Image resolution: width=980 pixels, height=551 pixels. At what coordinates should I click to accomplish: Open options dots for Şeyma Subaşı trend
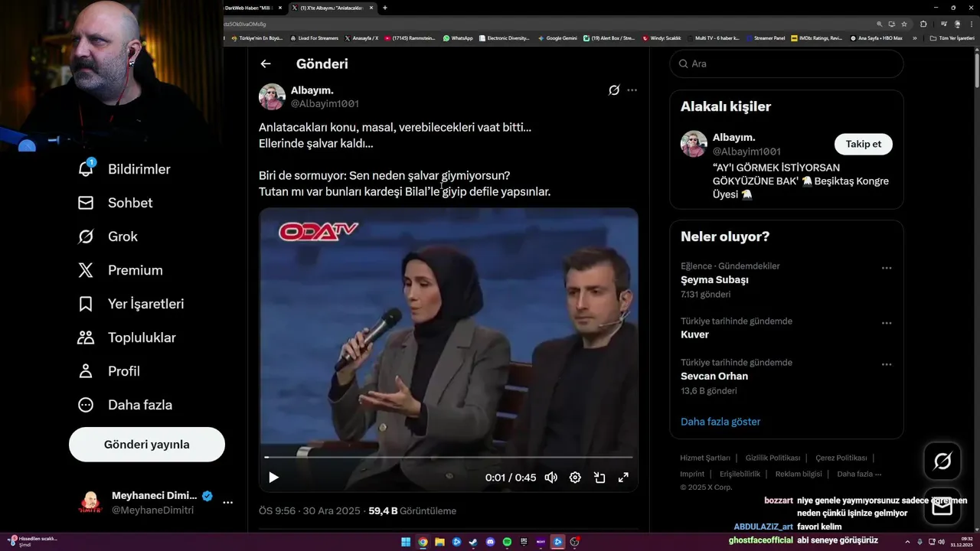(887, 268)
